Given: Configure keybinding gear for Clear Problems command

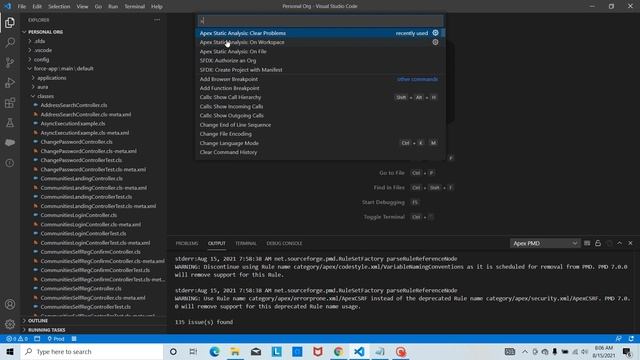Looking at the screenshot, I should click(x=435, y=33).
